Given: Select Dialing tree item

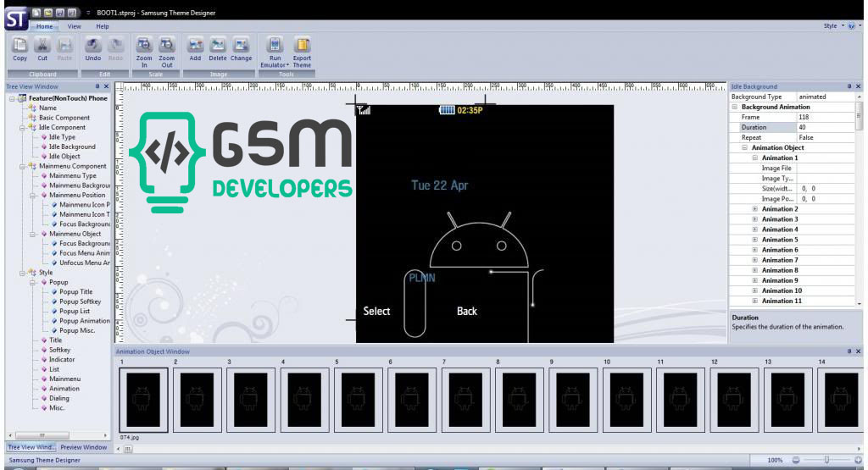Looking at the screenshot, I should (59, 398).
